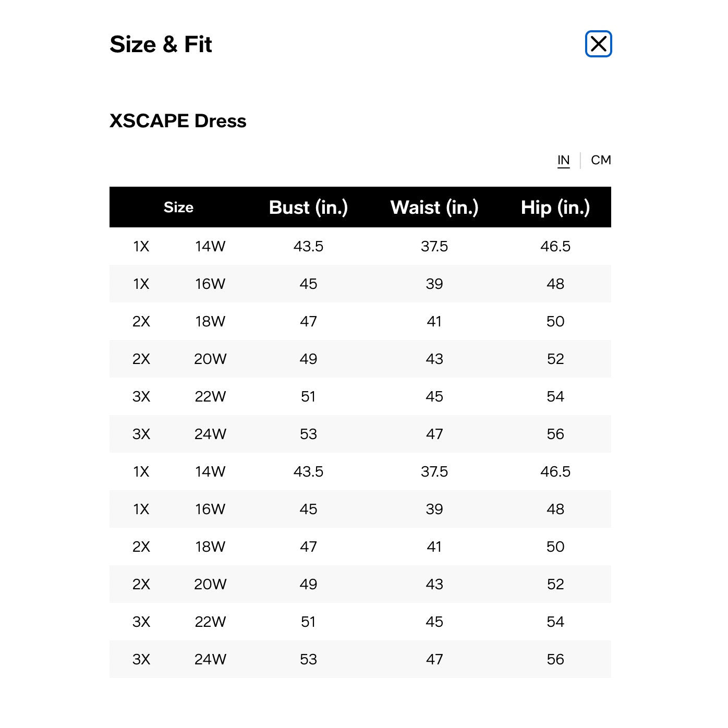Select 14W in the first table row
The height and width of the screenshot is (728, 728).
210,246
